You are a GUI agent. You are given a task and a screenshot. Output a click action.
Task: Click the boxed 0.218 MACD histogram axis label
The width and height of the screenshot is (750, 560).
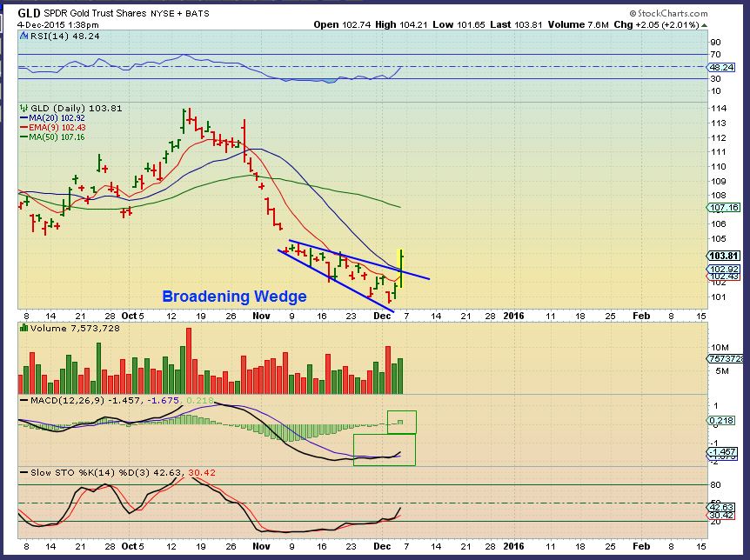click(x=721, y=420)
